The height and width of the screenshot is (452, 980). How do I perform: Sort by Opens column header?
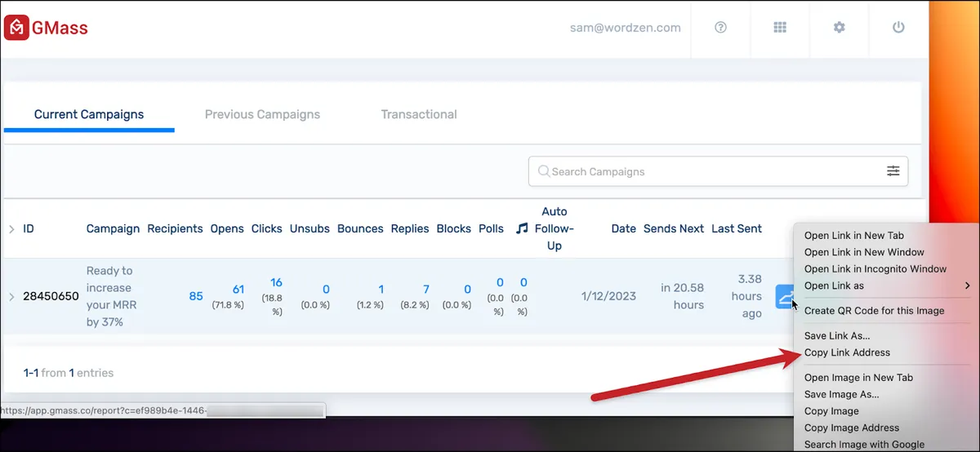coord(227,228)
